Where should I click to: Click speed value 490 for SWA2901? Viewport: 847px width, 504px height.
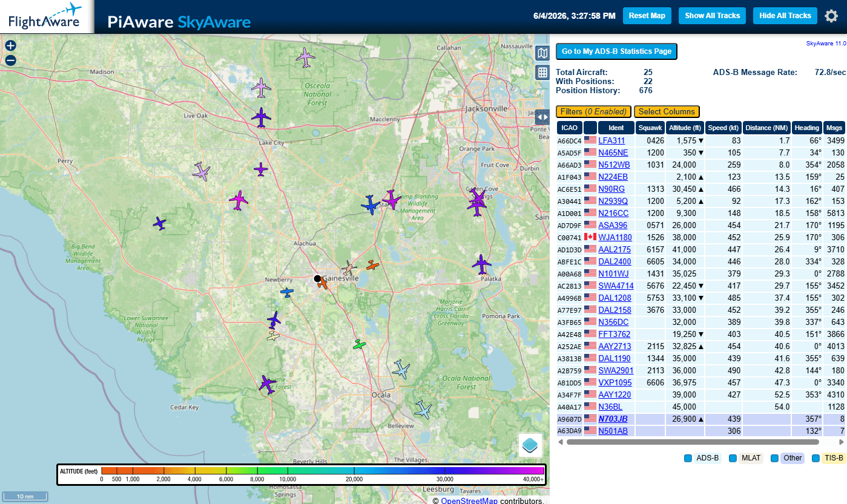tap(733, 370)
